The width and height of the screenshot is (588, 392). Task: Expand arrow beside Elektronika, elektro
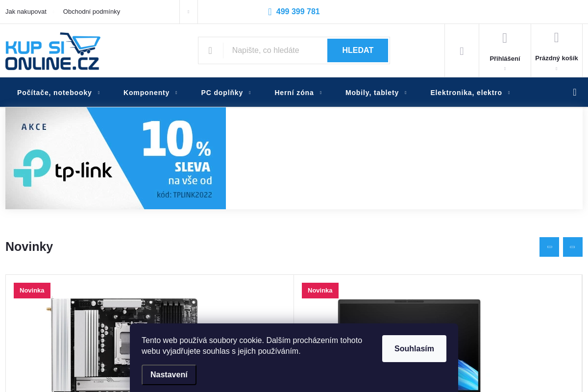(509, 93)
